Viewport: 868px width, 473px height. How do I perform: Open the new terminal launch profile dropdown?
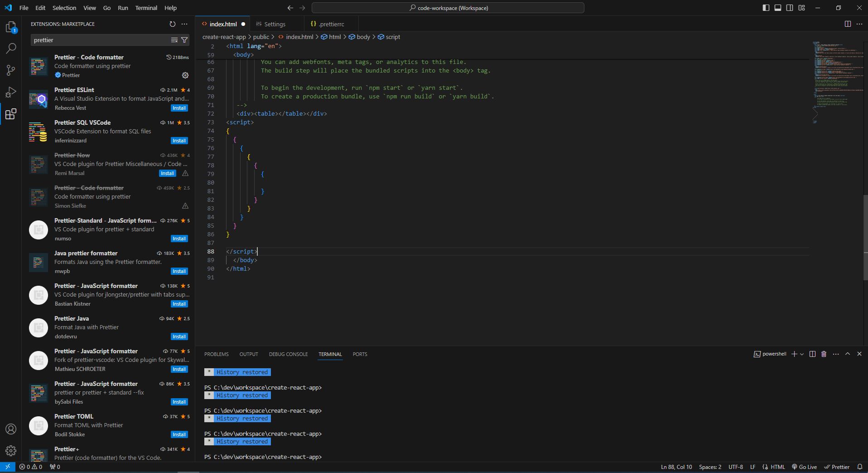802,354
